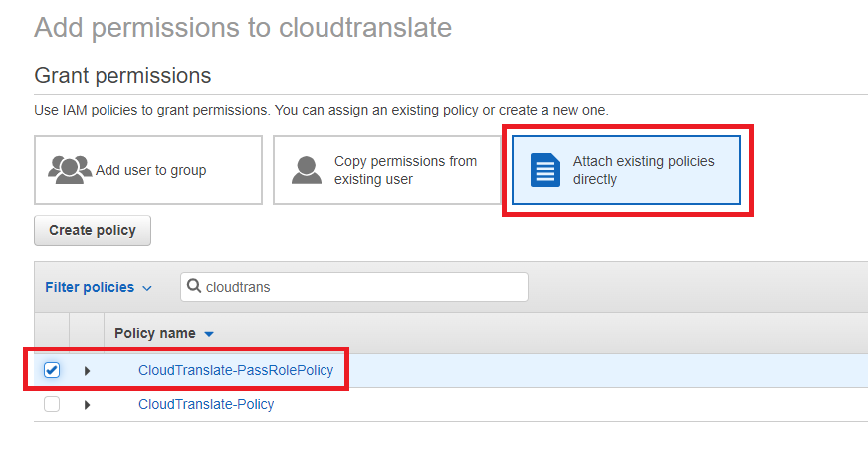
Task: Click the sort arrow beside Policy name
Action: (x=209, y=334)
